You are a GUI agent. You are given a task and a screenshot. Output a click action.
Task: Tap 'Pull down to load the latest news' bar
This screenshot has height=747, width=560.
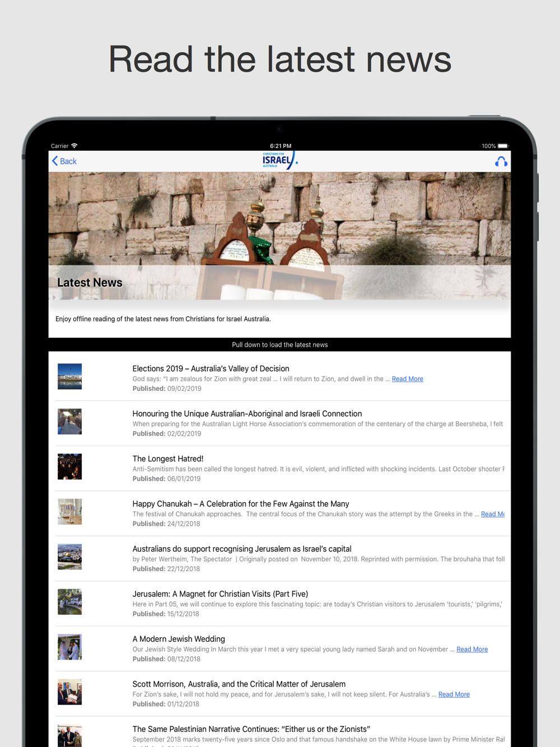[x=279, y=344]
